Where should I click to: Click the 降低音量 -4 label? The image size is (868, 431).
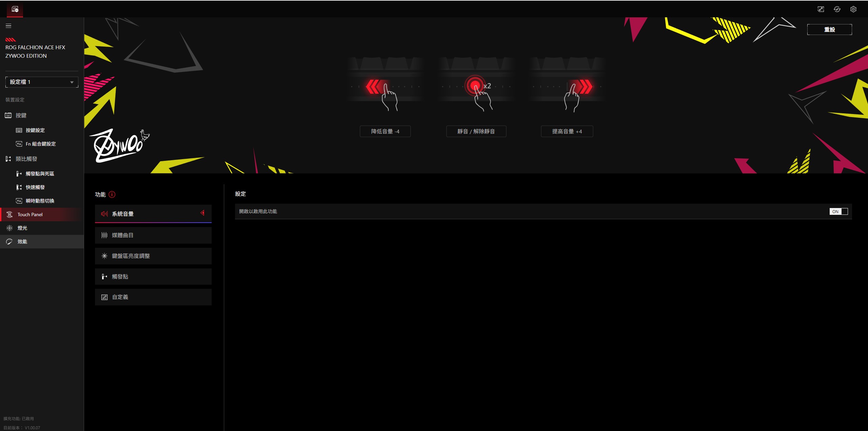[385, 131]
